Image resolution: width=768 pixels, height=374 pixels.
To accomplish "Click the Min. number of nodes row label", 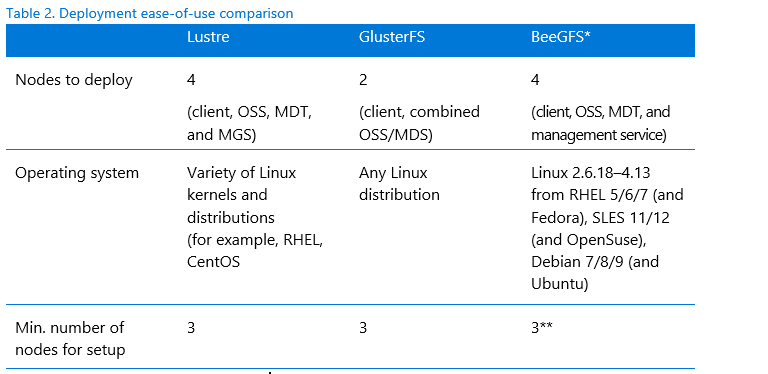I will (70, 339).
